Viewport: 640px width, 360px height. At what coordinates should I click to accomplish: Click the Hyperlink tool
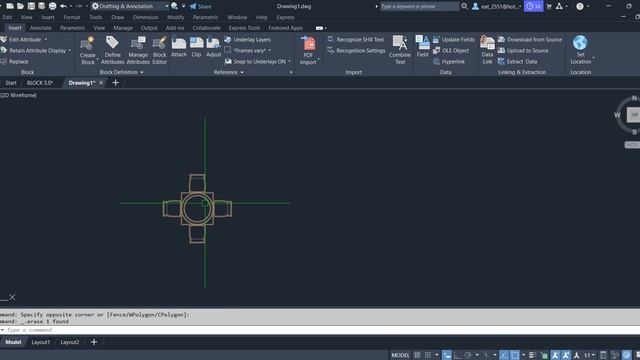[x=449, y=62]
